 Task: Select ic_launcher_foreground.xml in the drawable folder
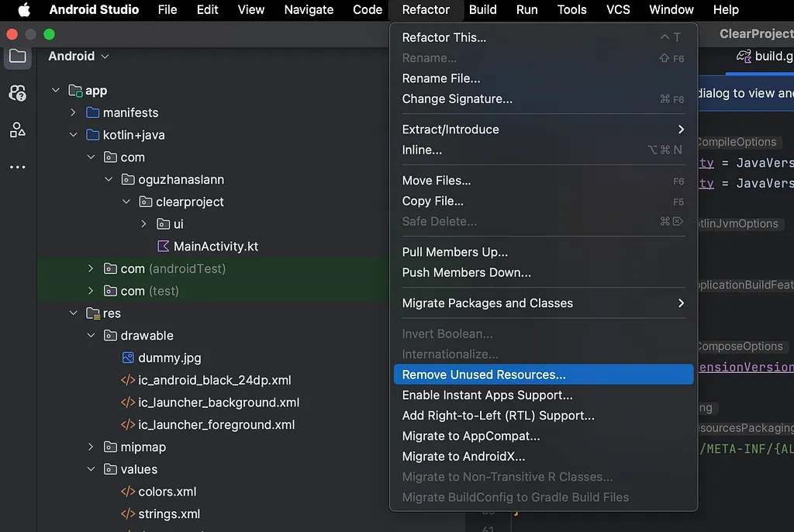click(x=216, y=425)
